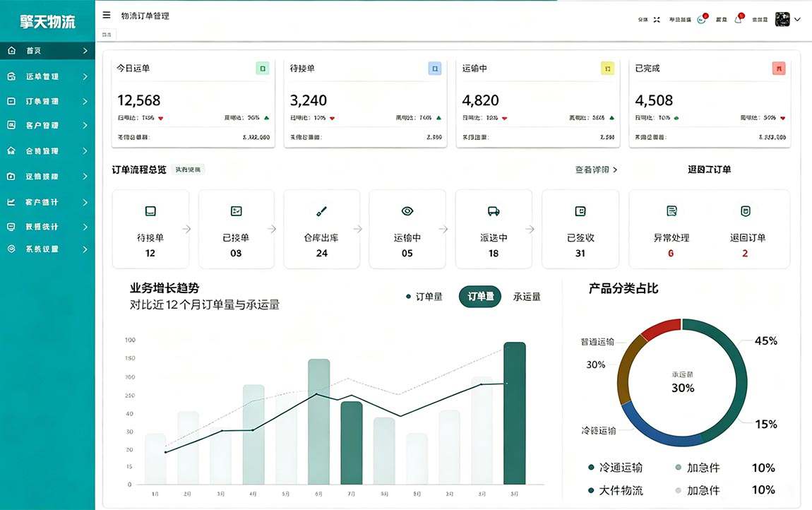Click the truck icon above 派送中

click(494, 211)
